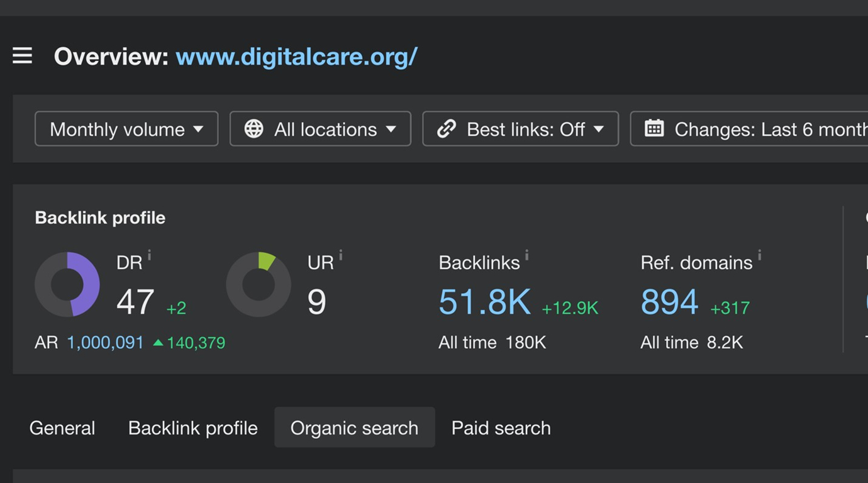Screen dimensions: 868x483
Task: Open the All locations dropdown
Action: [320, 129]
